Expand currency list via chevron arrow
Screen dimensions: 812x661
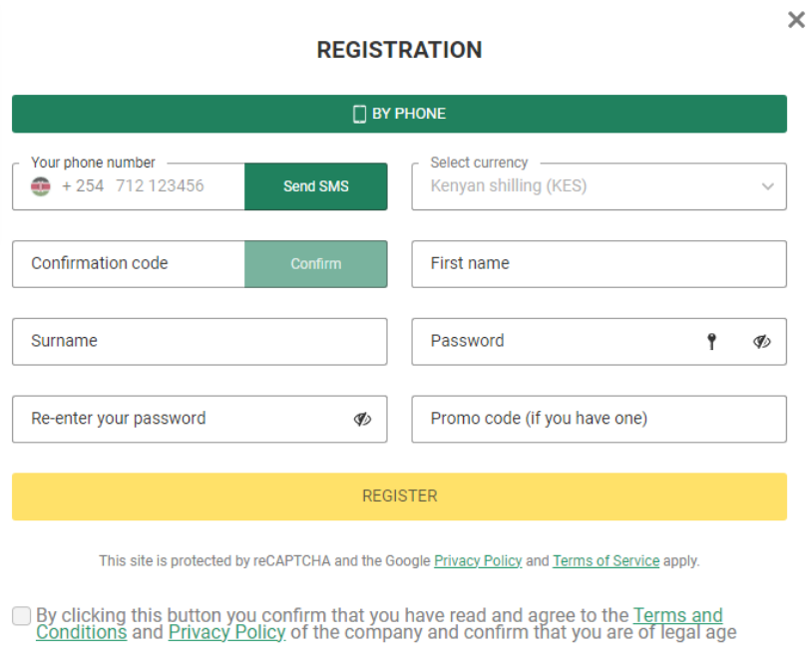pos(767,187)
